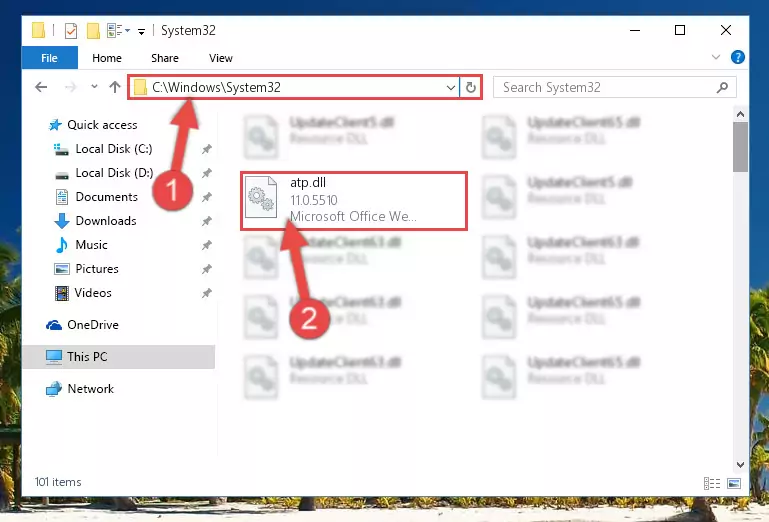The width and height of the screenshot is (769, 522).
Task: Click the atp.dll gear file icon
Action: 261,197
